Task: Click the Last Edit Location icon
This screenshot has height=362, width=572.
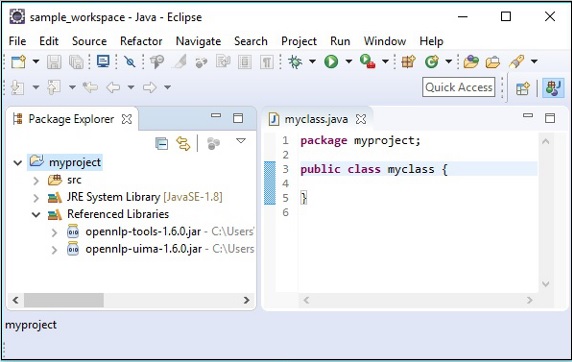Action: [x=90, y=88]
